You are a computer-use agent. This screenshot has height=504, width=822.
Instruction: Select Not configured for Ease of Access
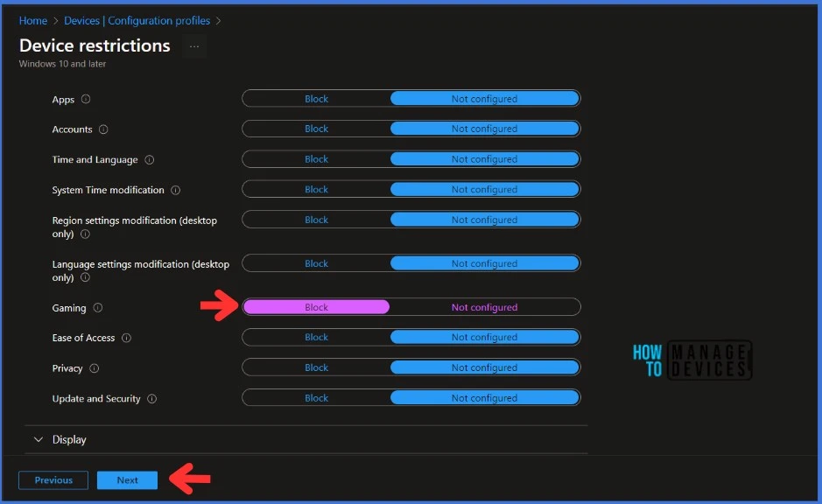tap(484, 338)
